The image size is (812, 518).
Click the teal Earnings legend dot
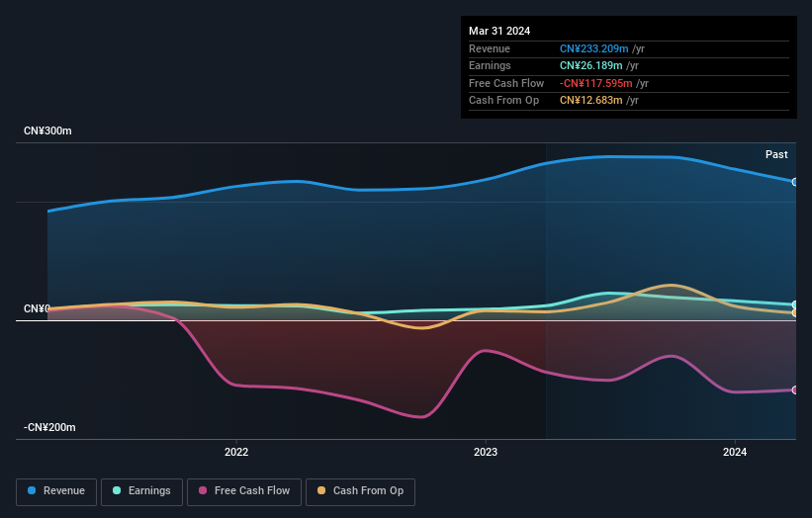point(117,490)
